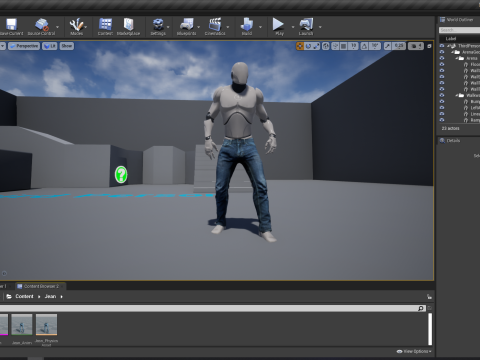
Task: Click the content browser lock icon
Action: coord(429,296)
